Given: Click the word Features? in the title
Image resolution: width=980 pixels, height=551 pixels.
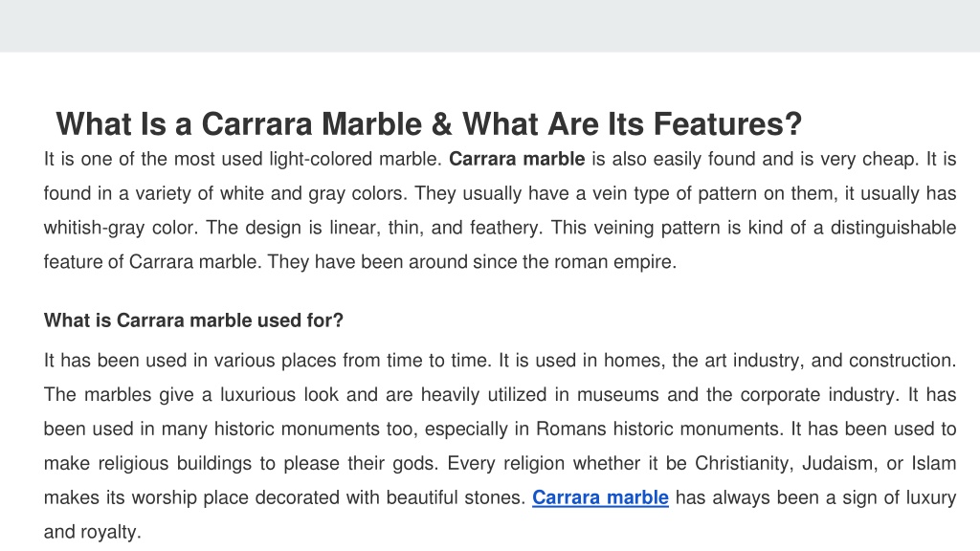Looking at the screenshot, I should pos(728,123).
